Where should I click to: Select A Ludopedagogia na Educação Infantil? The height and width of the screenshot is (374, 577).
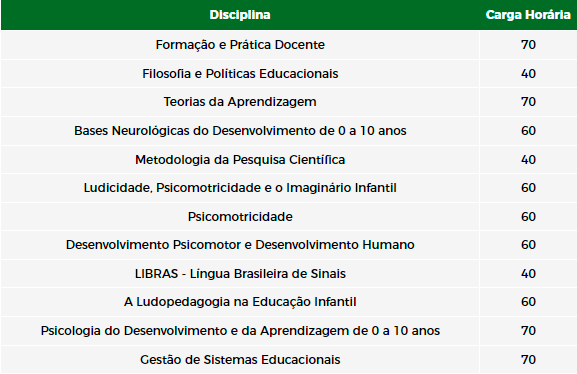coord(240,302)
